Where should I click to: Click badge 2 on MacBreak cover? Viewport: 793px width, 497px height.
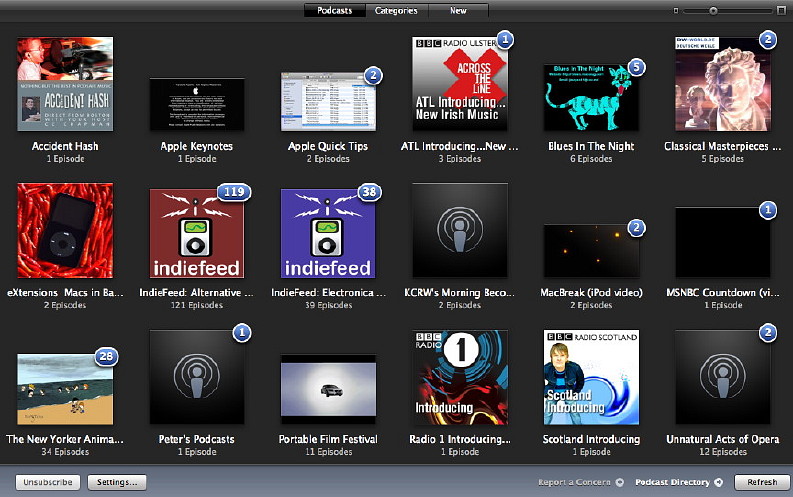(636, 228)
